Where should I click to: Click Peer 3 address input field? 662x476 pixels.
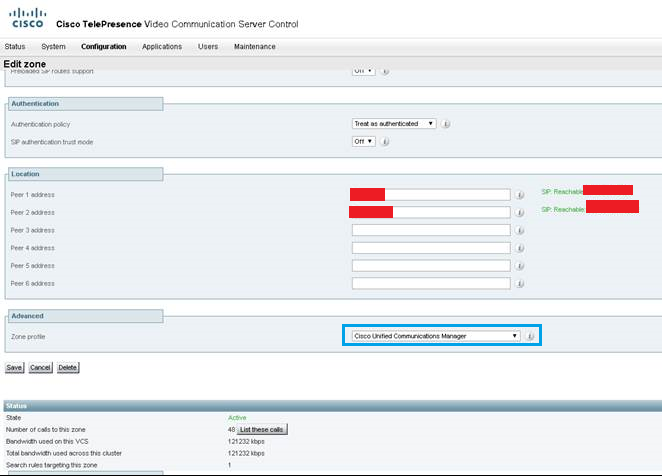point(431,230)
